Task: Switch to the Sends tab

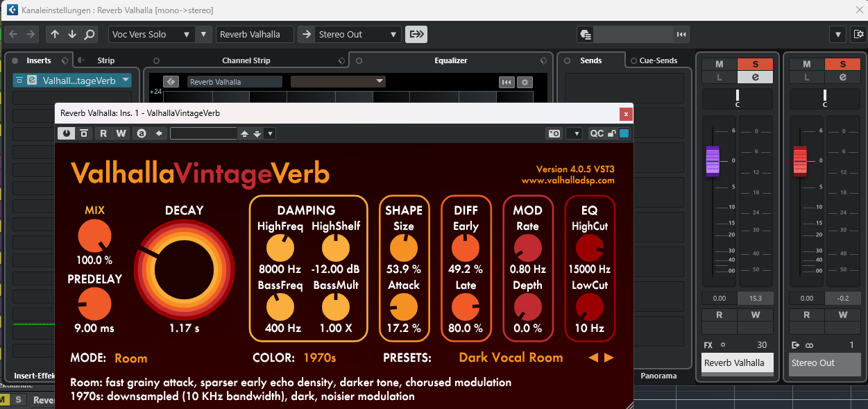Action: (591, 60)
